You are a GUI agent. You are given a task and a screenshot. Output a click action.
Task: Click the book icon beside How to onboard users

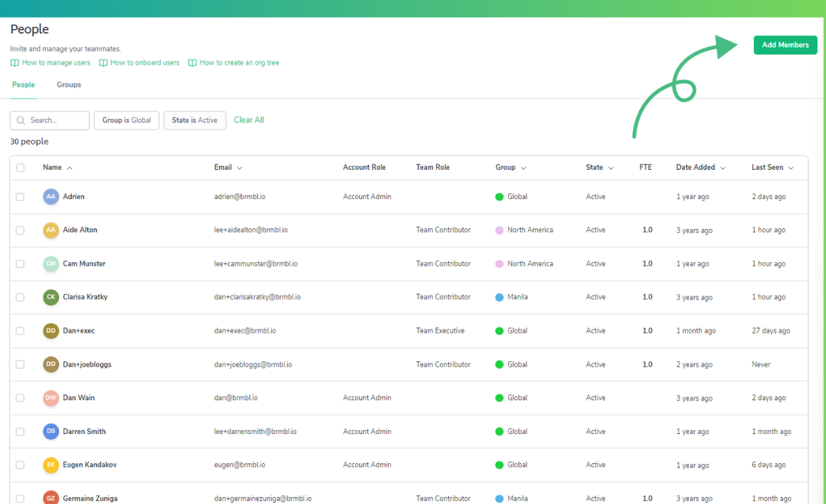(103, 63)
